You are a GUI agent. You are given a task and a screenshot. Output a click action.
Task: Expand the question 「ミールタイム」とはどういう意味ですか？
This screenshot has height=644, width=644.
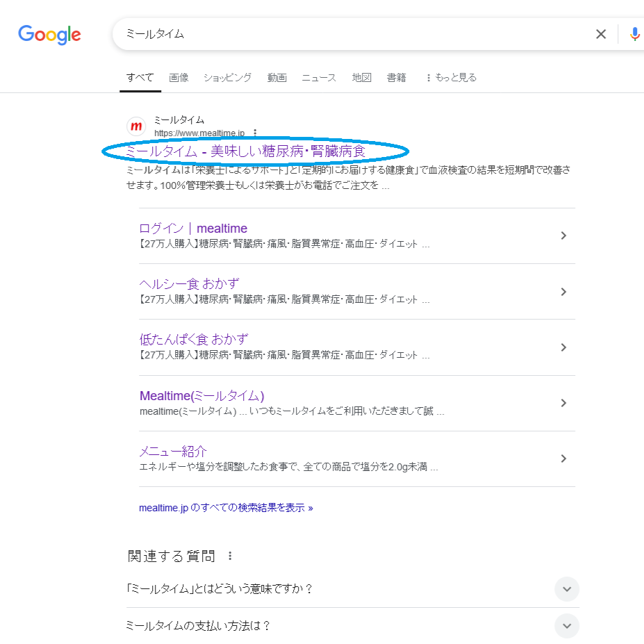pos(566,589)
